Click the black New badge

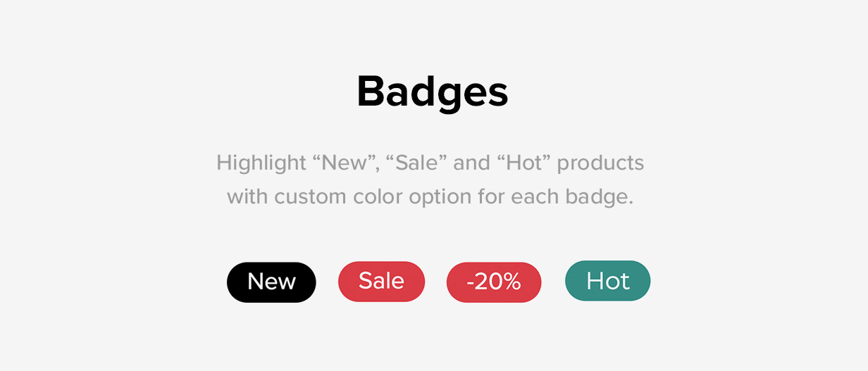[271, 282]
